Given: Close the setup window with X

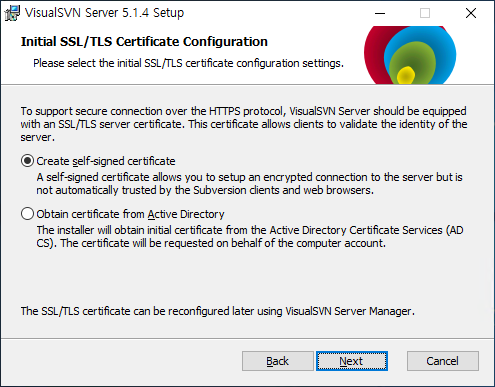Looking at the screenshot, I should point(471,13).
